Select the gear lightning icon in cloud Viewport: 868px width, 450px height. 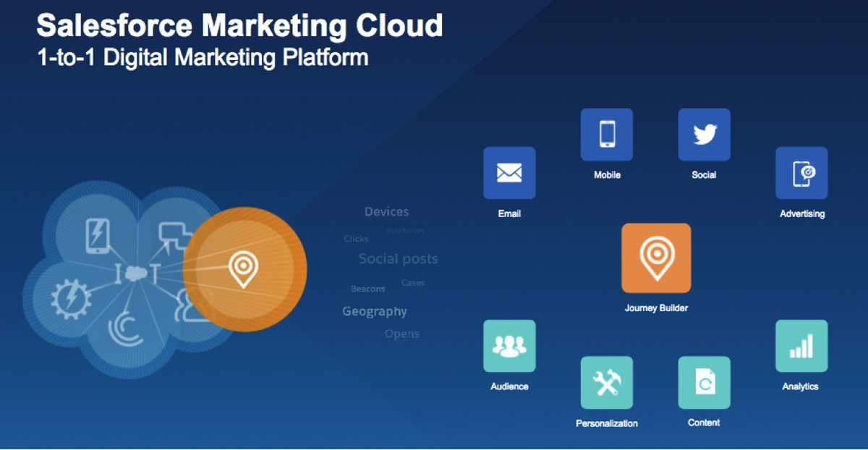70,300
